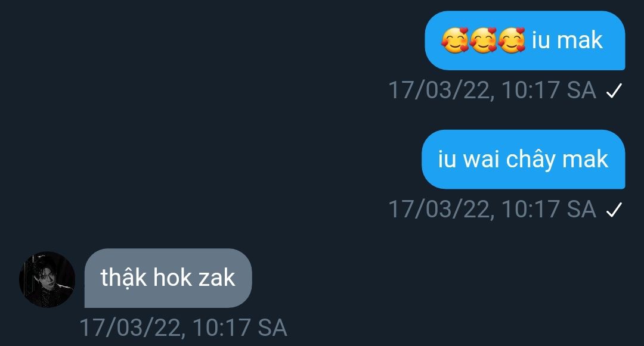644x346 pixels.
Task: Click time '10:17 SA' under 'iu wai chây mak'
Action: [549, 209]
